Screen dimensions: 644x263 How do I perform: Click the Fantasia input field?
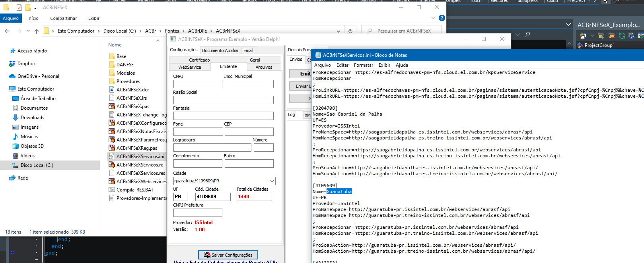point(224,116)
